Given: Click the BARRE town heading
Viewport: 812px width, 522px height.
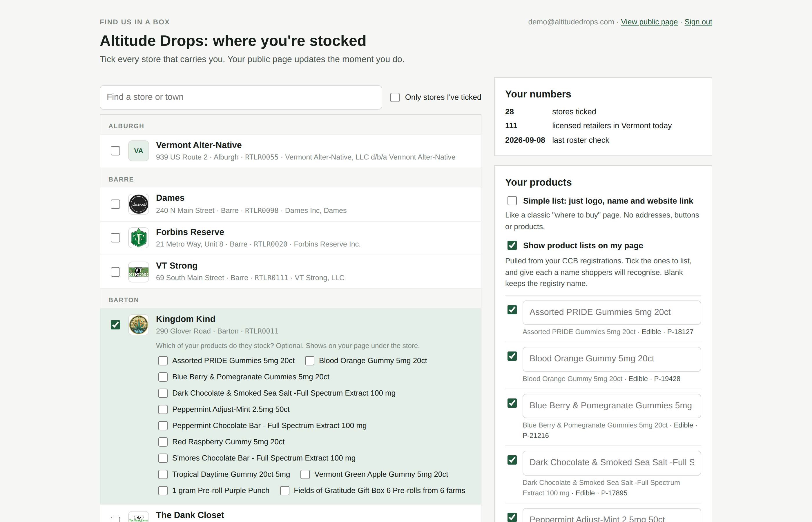Looking at the screenshot, I should (121, 179).
